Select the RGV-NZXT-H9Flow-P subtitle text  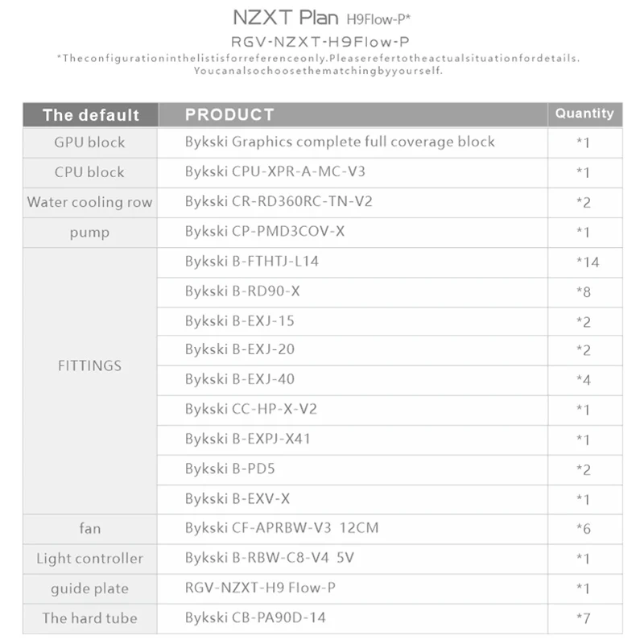click(320, 42)
